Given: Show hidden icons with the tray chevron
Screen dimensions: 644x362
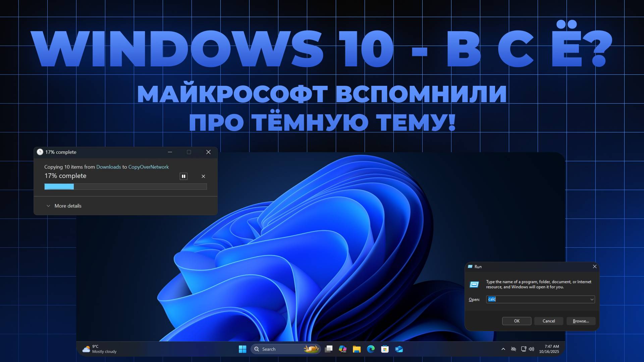Looking at the screenshot, I should [x=503, y=349].
